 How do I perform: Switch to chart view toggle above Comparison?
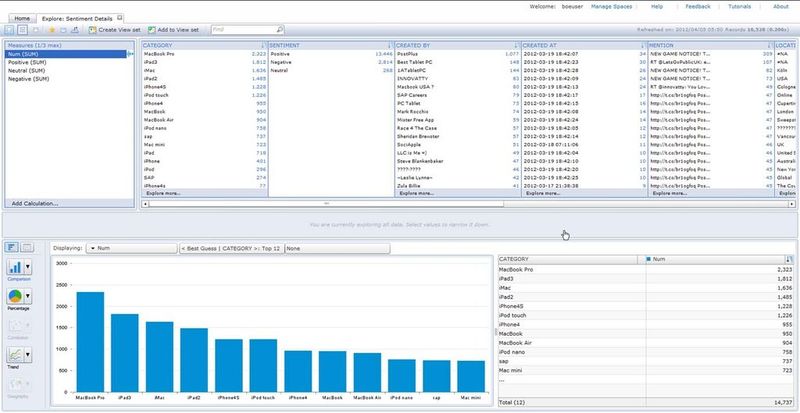point(12,248)
